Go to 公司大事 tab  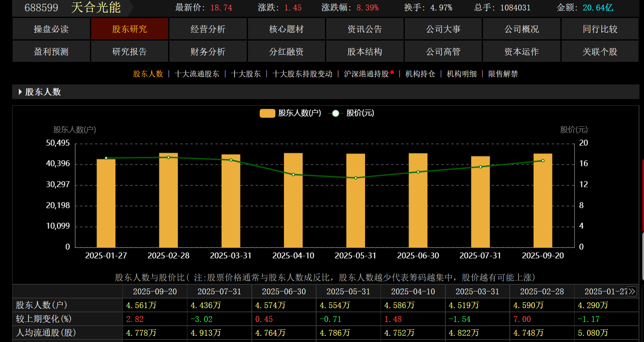pos(443,29)
